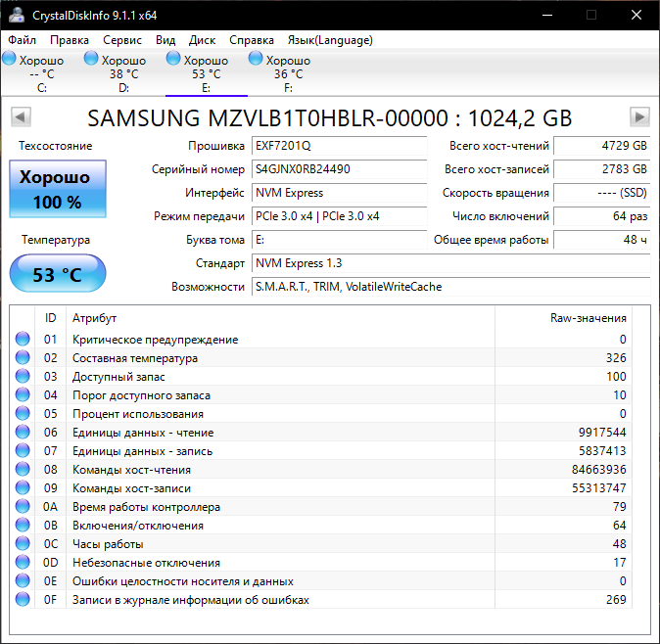Click status icon for attribute 02

pos(23,357)
